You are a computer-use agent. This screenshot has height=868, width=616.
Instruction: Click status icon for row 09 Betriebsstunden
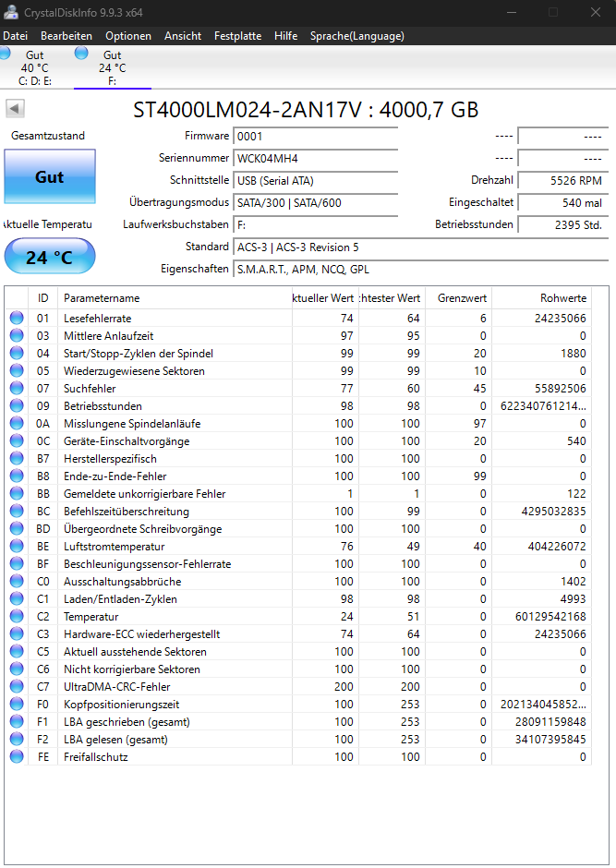(17, 405)
